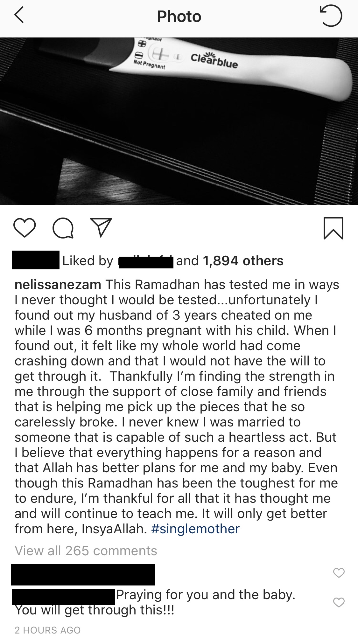Tap the Clearblue pregnancy test photo
This screenshot has width=358, height=644.
tap(179, 121)
